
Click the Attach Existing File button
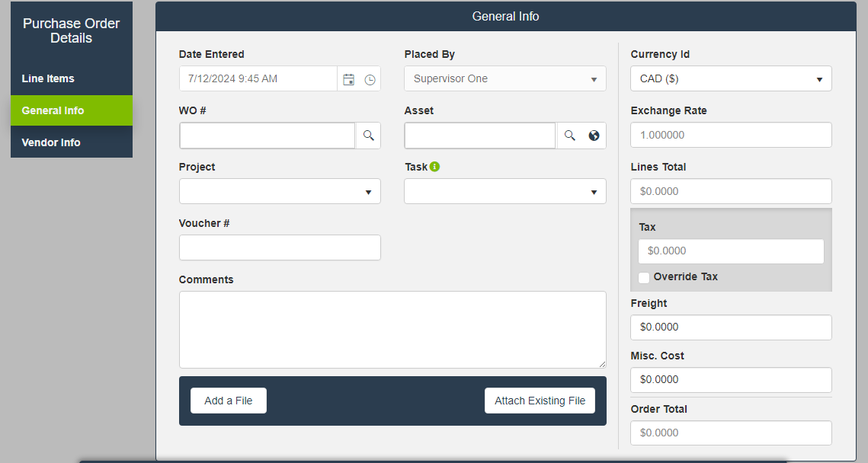(540, 401)
